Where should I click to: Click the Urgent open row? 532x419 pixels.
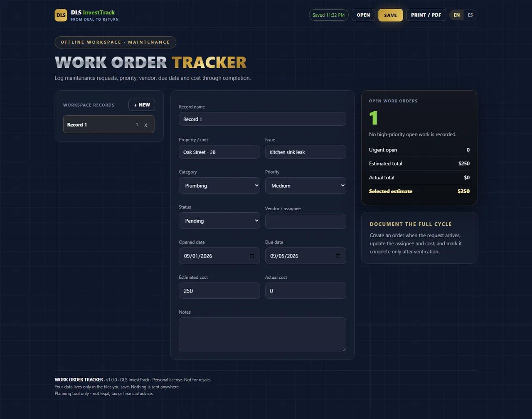point(419,150)
